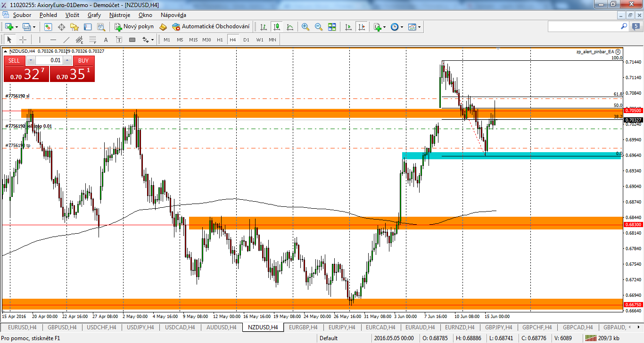Image resolution: width=644 pixels, height=343 pixels.
Task: Open the MetaEditor book icon
Action: click(x=163, y=27)
